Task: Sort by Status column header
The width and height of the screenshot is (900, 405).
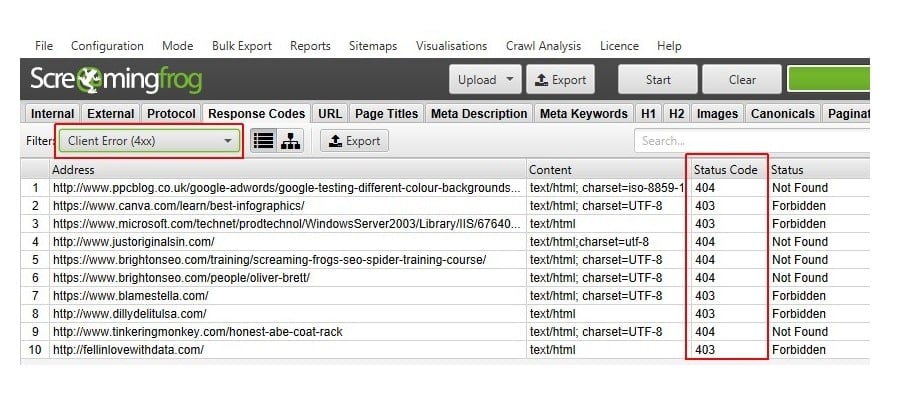Action: [x=819, y=170]
